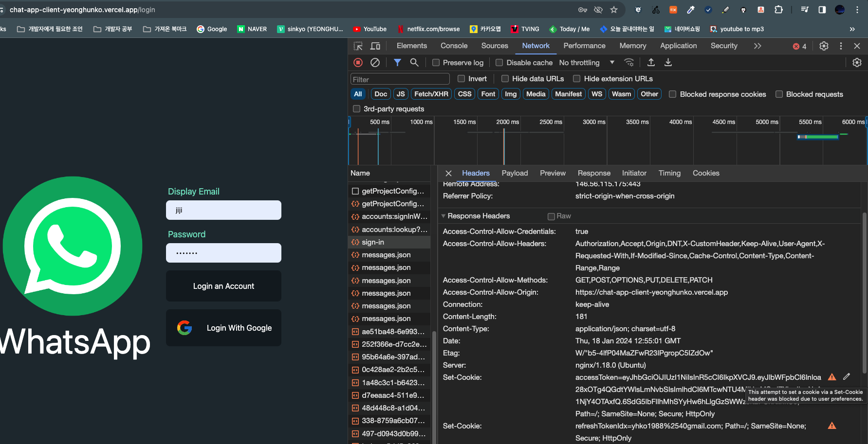The image size is (868, 444).
Task: Click the Display Email input field
Action: (x=223, y=210)
